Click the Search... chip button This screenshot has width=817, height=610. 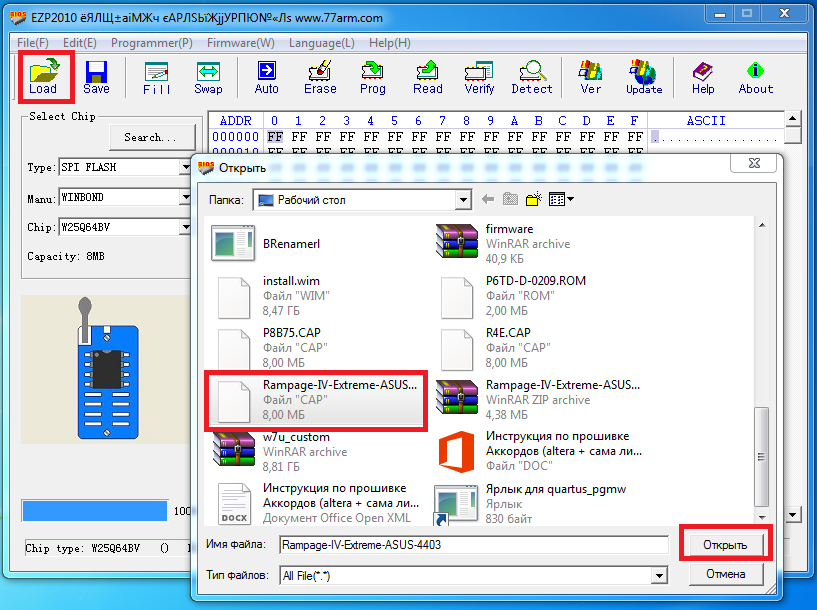(152, 138)
